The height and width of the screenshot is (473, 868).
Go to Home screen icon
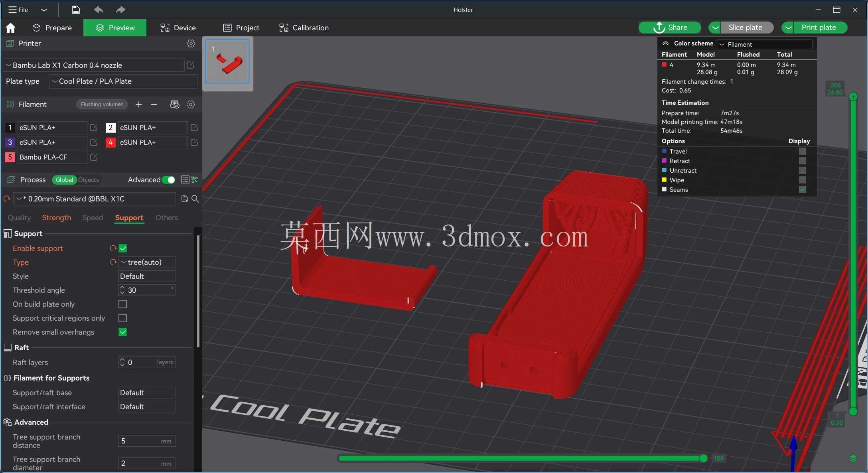[10, 28]
